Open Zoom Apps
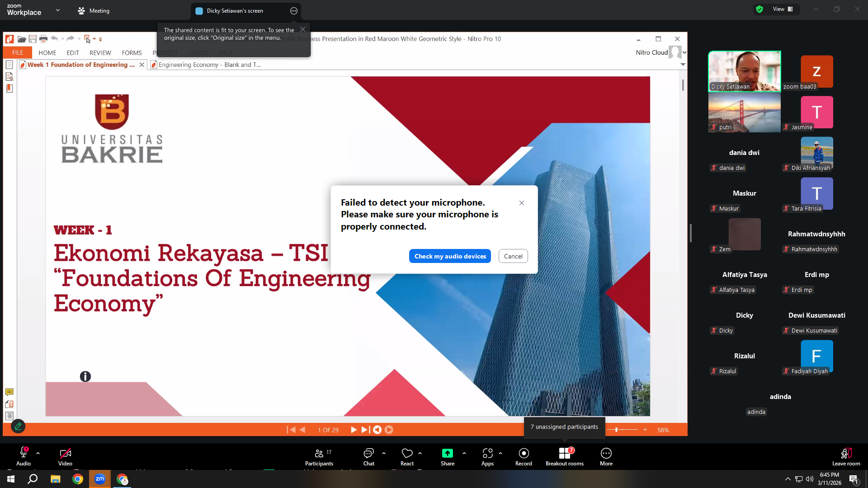 point(487,456)
